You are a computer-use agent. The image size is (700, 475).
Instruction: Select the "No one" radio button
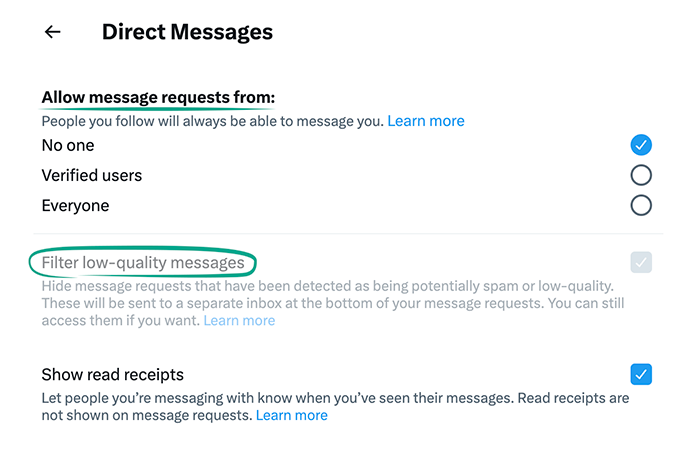tap(641, 145)
